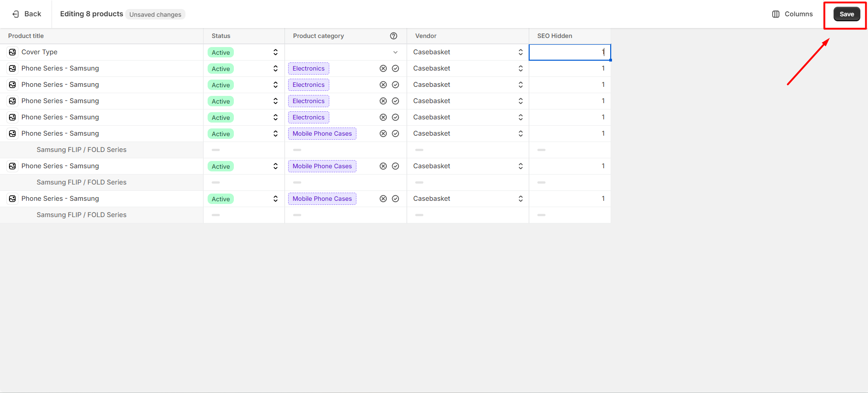Accept the first Mobile Phone Cases suggestion

[x=395, y=134]
